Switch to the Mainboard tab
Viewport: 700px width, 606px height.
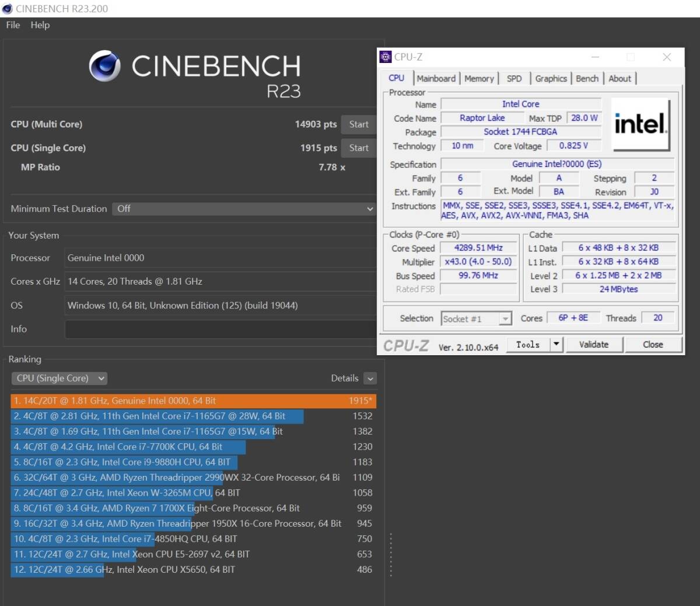pyautogui.click(x=436, y=79)
